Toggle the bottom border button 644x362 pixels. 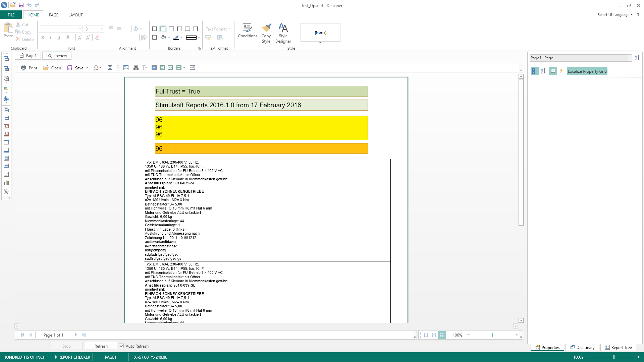tap(187, 29)
